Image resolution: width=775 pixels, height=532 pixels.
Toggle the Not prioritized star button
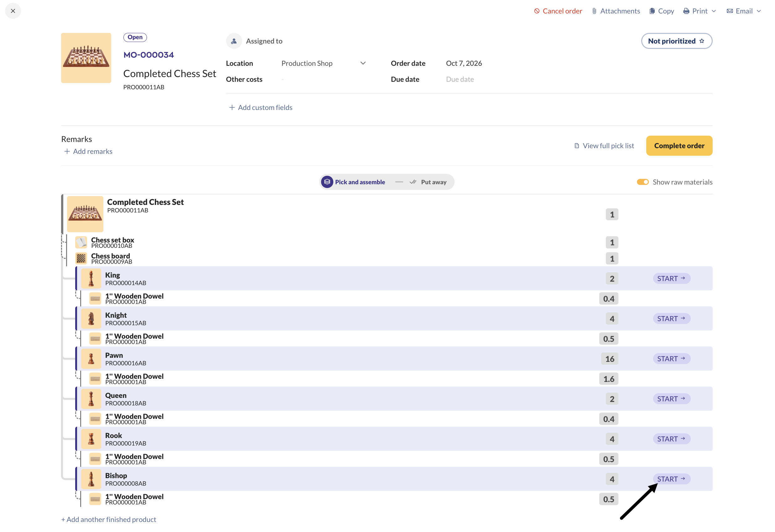pyautogui.click(x=677, y=41)
